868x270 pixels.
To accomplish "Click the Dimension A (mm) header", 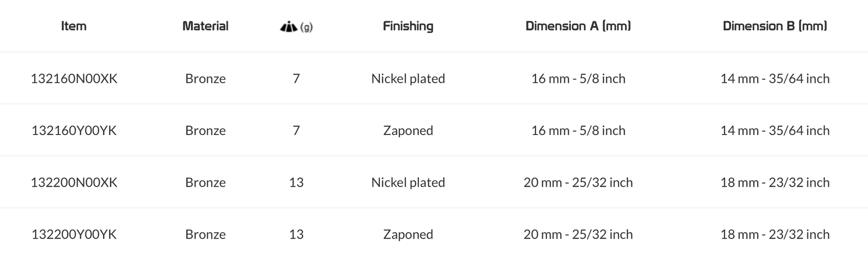I will point(578,26).
